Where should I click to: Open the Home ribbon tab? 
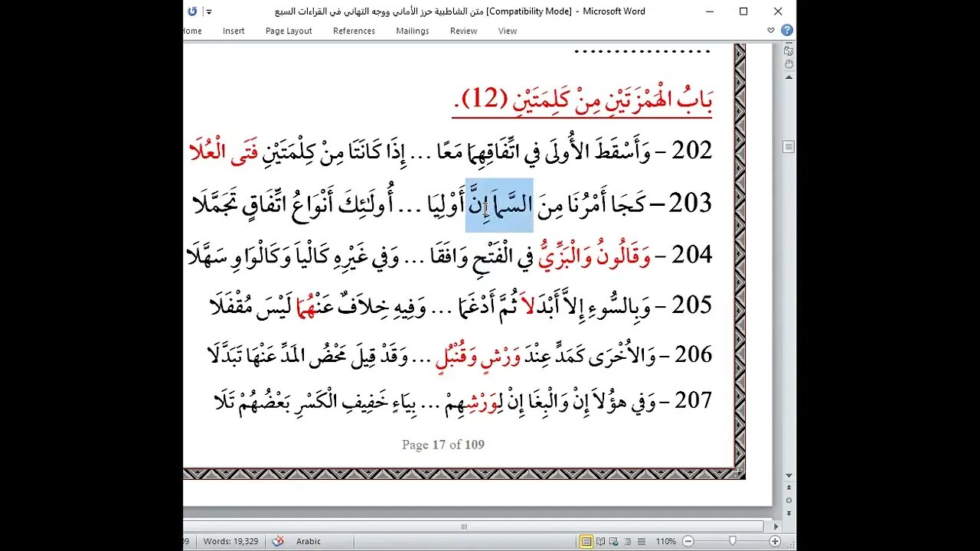(192, 31)
